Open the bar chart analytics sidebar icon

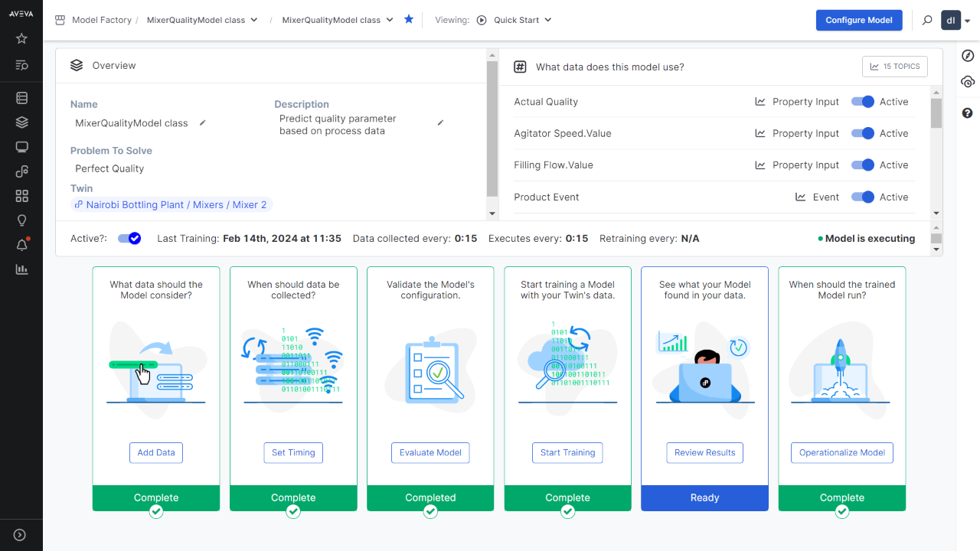tap(21, 269)
